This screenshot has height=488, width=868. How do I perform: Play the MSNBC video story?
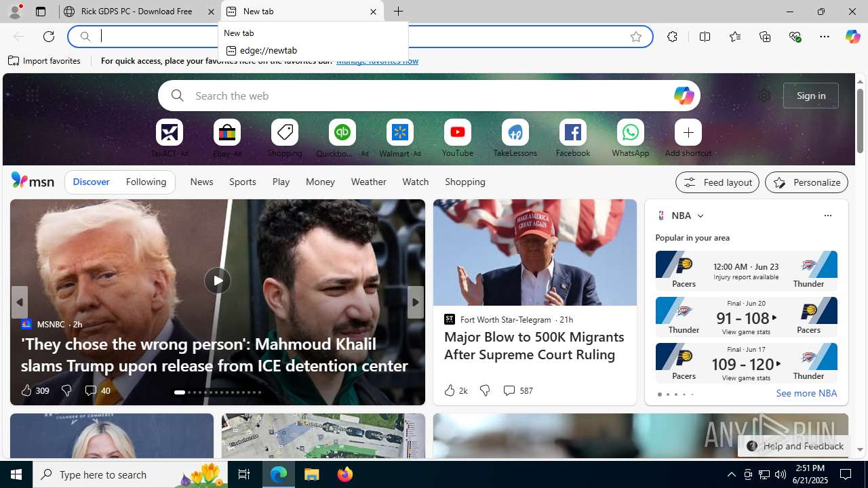pyautogui.click(x=217, y=281)
